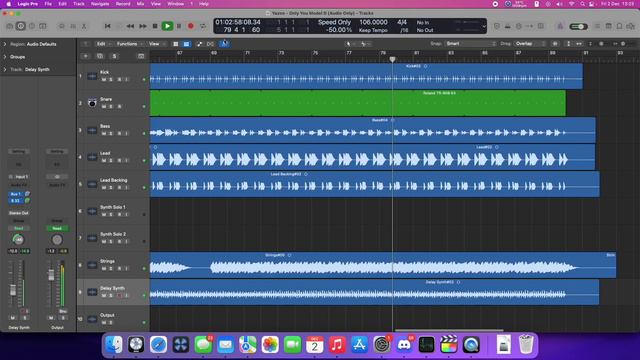Viewport: 640px width, 360px height.
Task: Click the red Record button
Action: 191,26
